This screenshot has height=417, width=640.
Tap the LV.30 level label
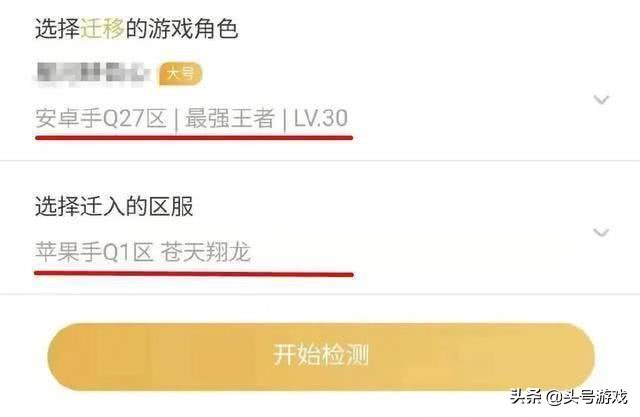click(321, 118)
